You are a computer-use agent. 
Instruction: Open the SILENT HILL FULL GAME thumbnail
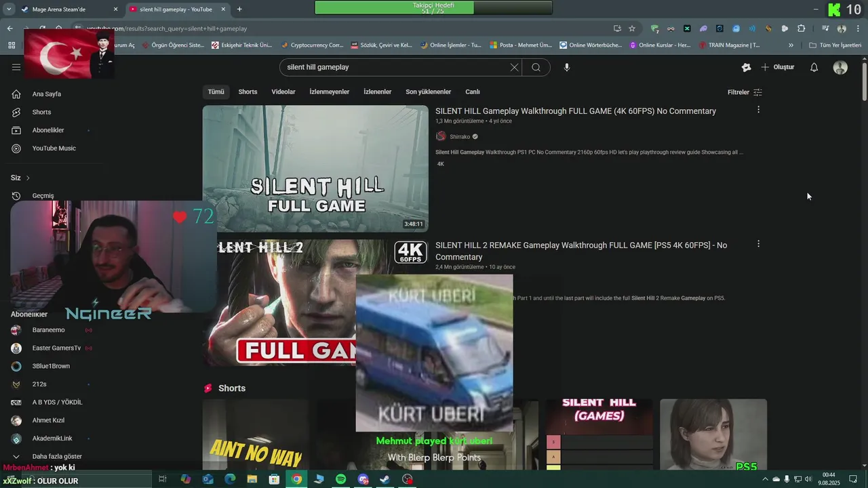pyautogui.click(x=315, y=169)
